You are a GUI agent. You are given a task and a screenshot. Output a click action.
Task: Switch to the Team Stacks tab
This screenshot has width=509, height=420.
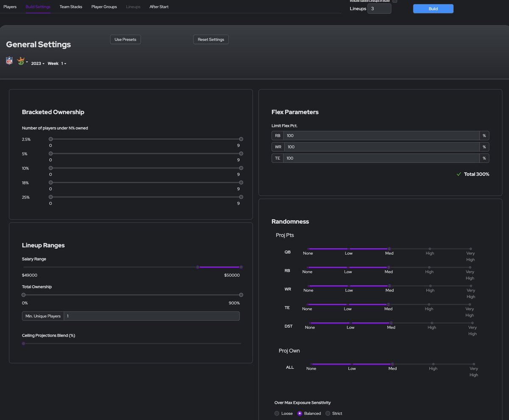click(70, 6)
